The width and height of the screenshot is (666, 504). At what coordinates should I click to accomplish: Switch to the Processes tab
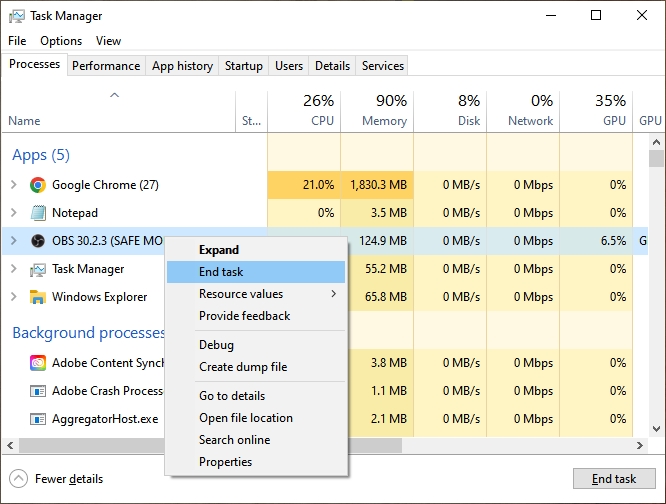(34, 64)
